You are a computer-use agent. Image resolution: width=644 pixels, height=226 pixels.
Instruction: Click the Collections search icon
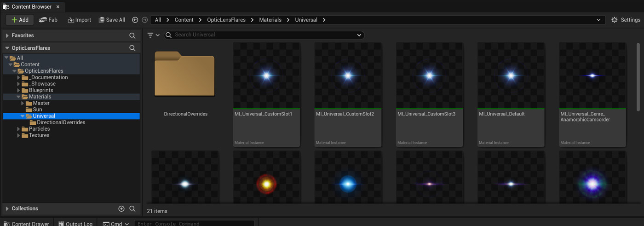(x=132, y=209)
